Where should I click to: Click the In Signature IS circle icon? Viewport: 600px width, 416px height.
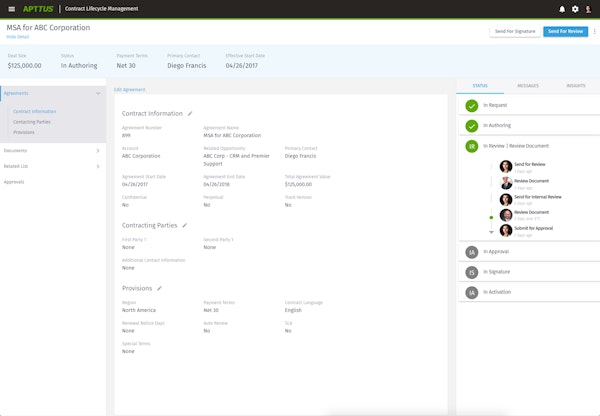(x=471, y=272)
